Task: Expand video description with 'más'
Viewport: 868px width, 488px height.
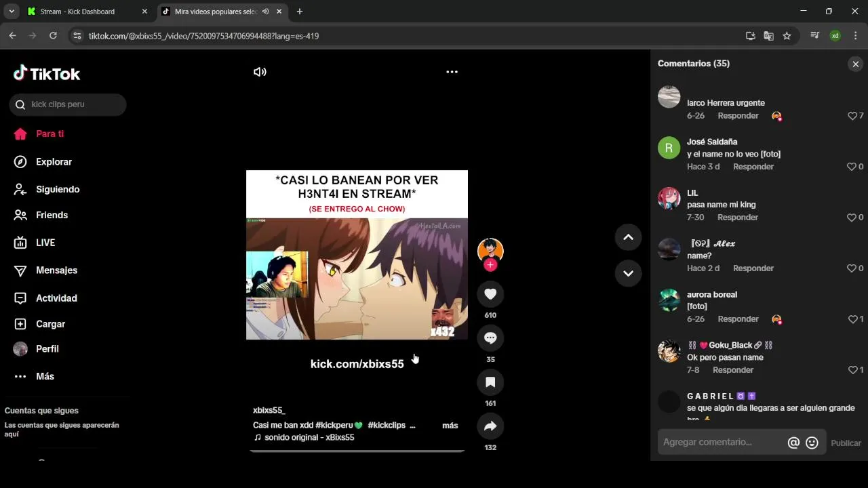Action: 450,426
